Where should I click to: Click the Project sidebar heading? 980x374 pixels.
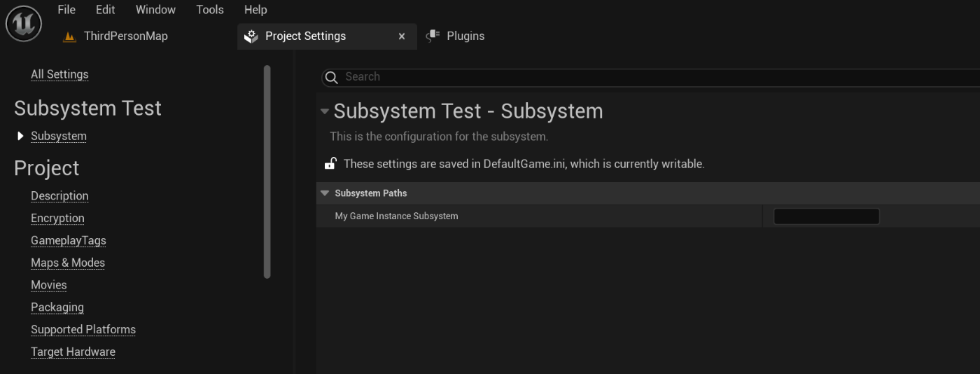point(46,168)
